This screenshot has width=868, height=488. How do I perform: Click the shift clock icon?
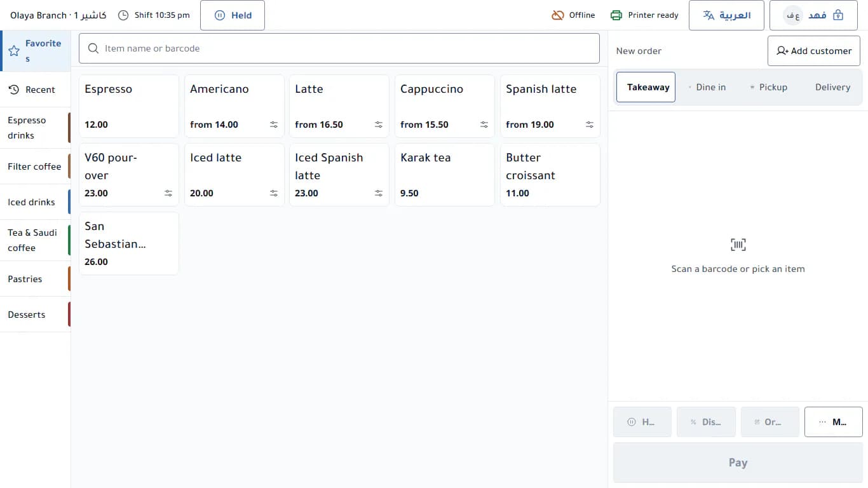[x=123, y=15]
